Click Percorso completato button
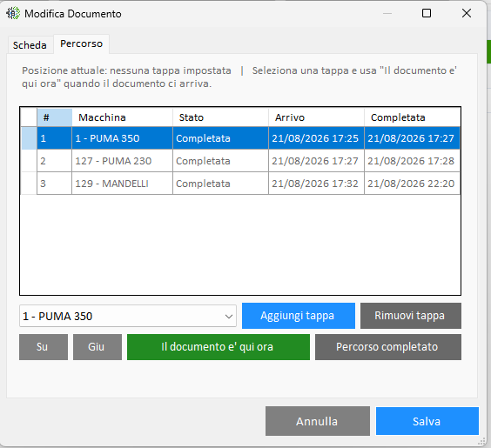Screen dimensions: 491x448 (x=388, y=347)
